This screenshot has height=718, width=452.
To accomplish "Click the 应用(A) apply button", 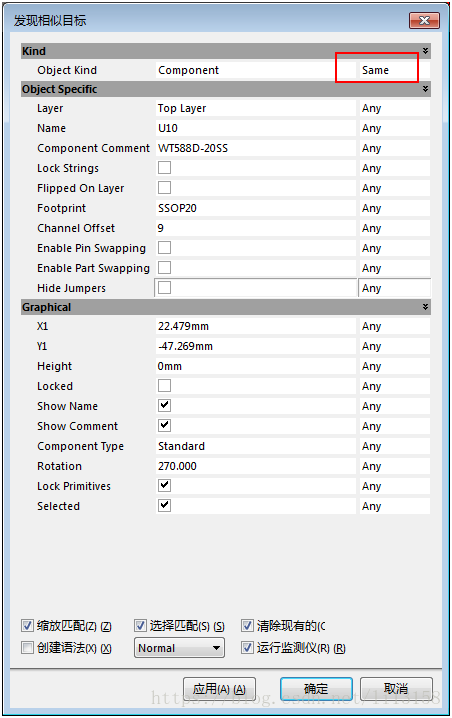I will pyautogui.click(x=219, y=689).
